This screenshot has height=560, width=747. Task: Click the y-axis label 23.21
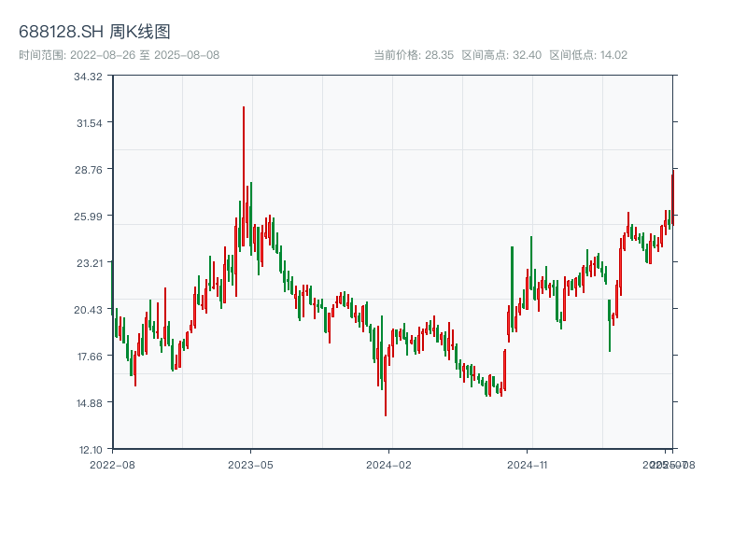pos(90,263)
